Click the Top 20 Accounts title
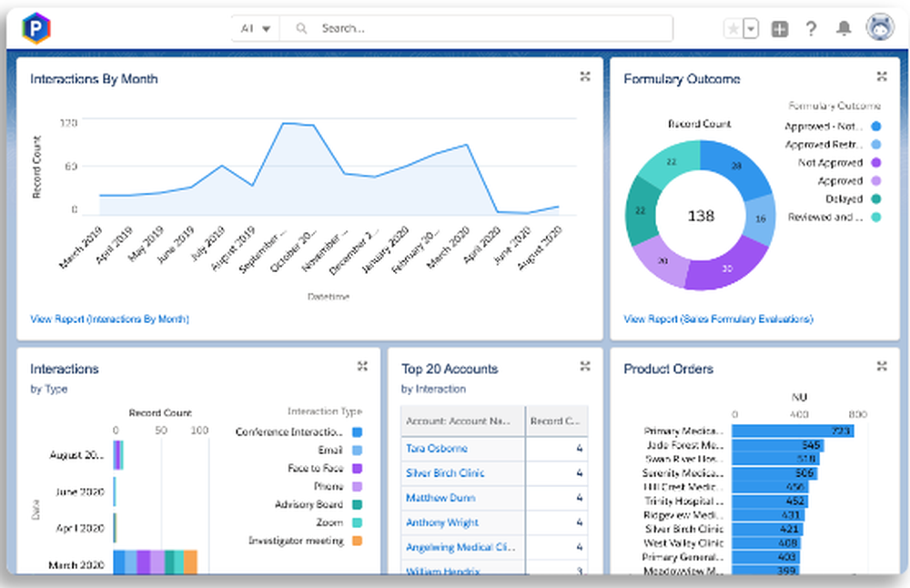Screen dimensions: 910x588 [450, 370]
